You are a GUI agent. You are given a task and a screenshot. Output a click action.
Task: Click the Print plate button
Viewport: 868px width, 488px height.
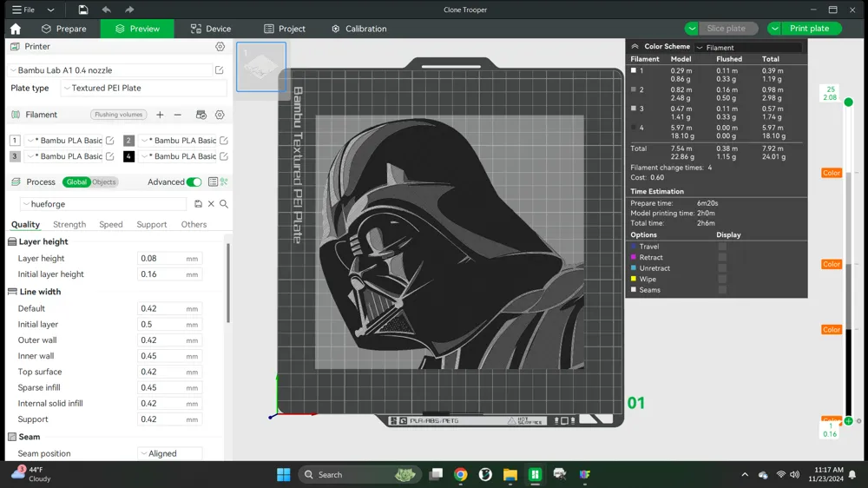click(x=811, y=29)
